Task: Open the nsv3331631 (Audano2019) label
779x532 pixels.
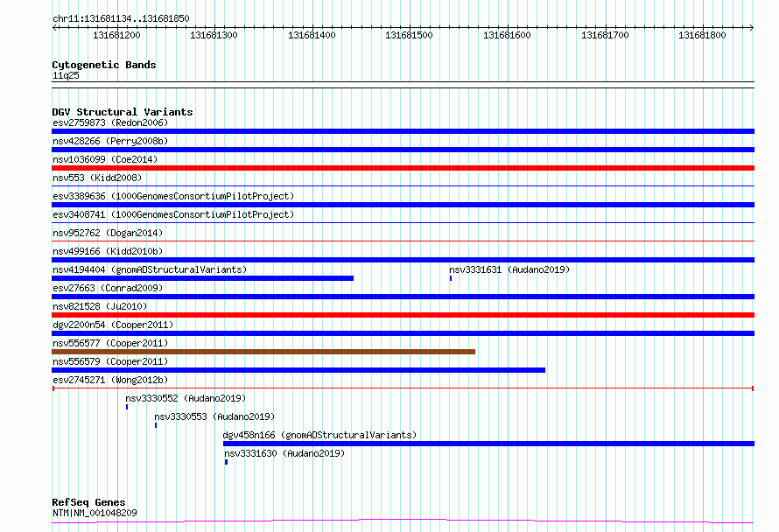Action: click(509, 269)
